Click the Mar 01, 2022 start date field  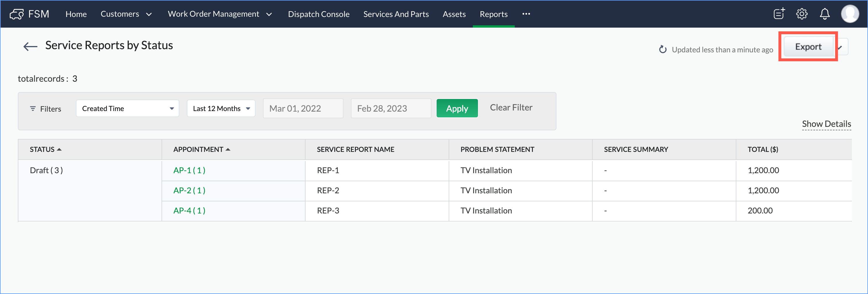(303, 108)
